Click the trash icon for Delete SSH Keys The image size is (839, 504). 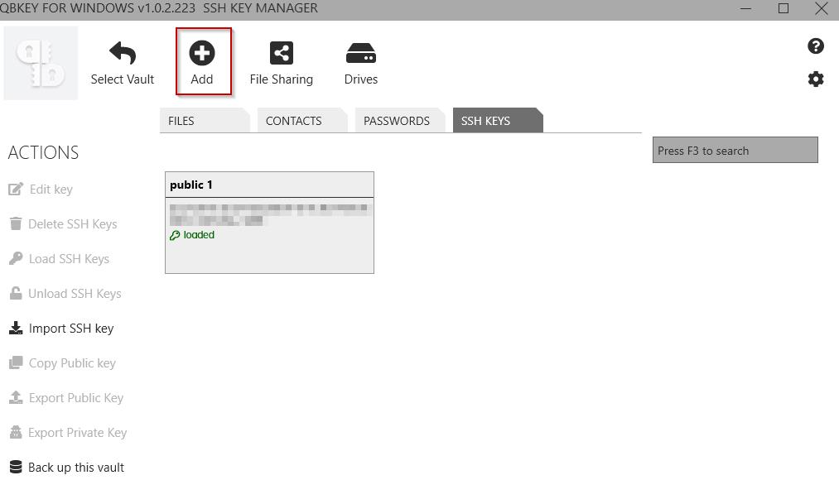point(16,224)
